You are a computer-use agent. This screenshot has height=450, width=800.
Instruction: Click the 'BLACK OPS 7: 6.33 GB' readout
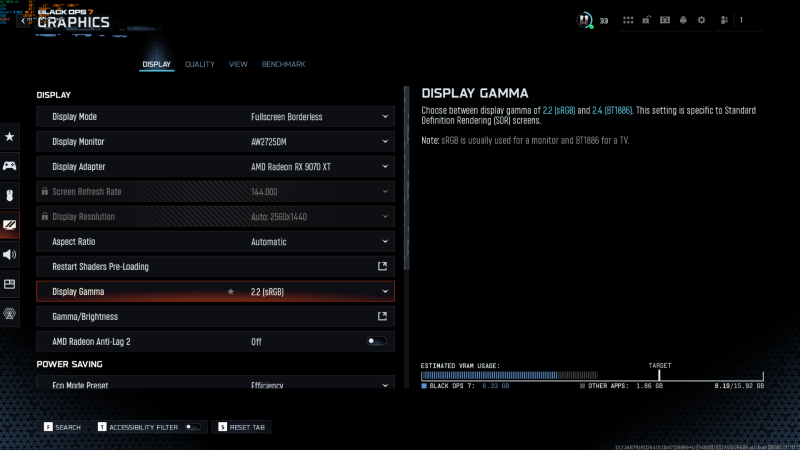tap(465, 386)
